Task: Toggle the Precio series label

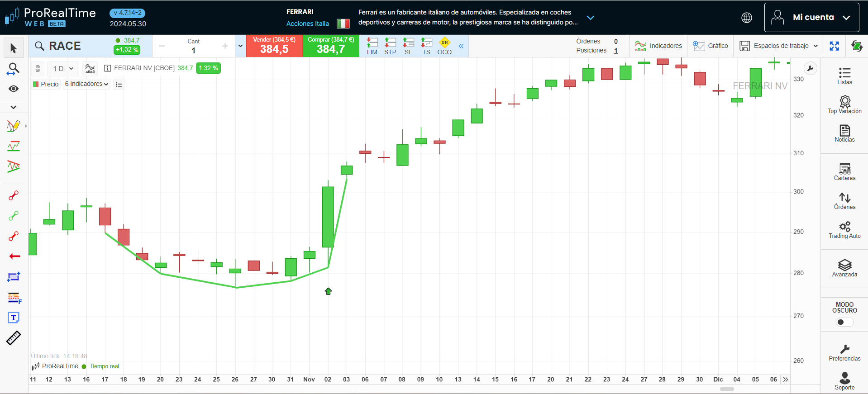Action: coord(46,84)
